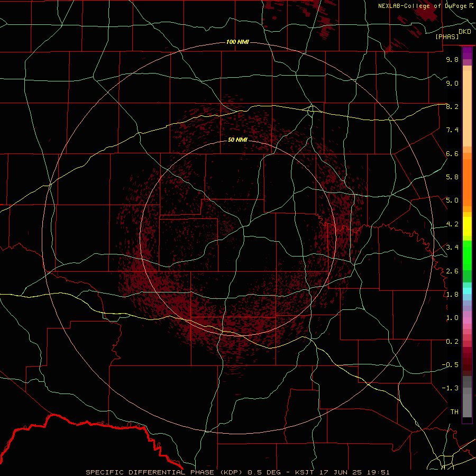The height and width of the screenshot is (476, 476).
Task: Select the -0.5 value on the scale
Action: coord(450,365)
